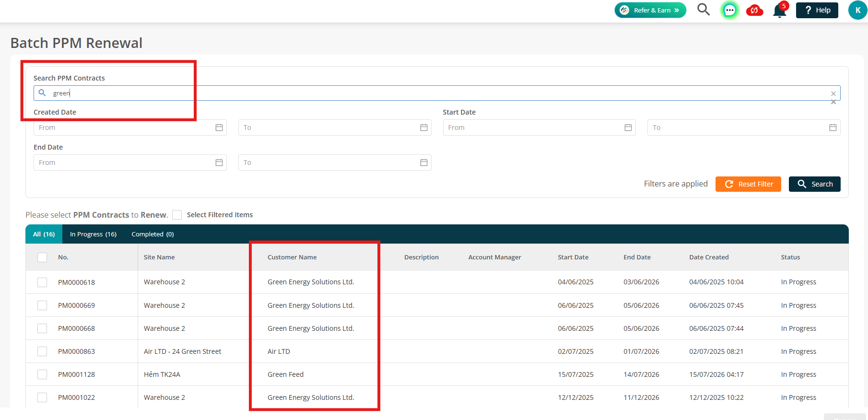This screenshot has width=868, height=420.
Task: Focus the Search PPM Contracts input field
Action: 437,93
